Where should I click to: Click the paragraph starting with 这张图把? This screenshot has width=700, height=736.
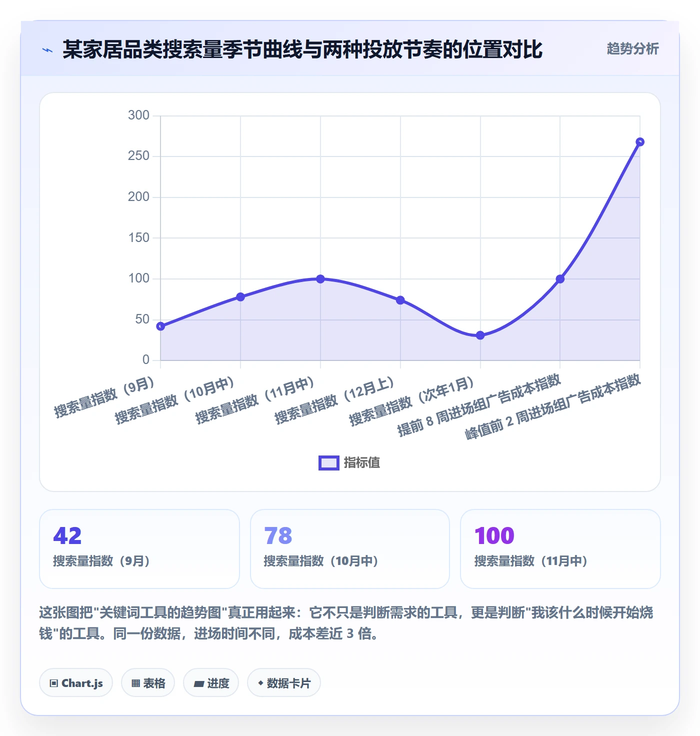coord(346,623)
